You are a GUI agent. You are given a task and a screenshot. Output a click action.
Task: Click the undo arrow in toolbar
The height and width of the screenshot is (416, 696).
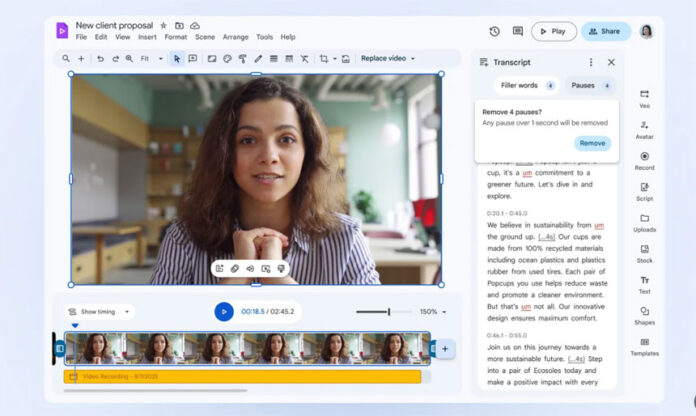[100, 59]
